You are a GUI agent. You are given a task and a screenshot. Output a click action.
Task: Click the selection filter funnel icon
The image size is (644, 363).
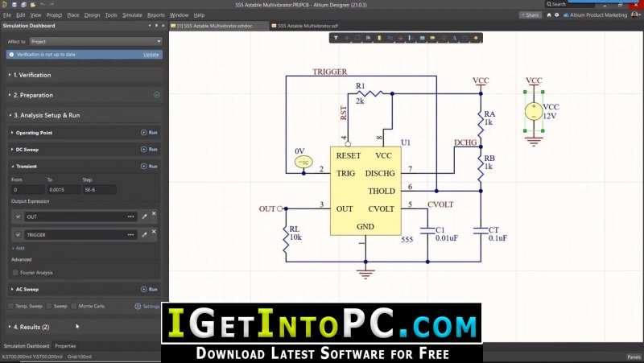coord(336,38)
